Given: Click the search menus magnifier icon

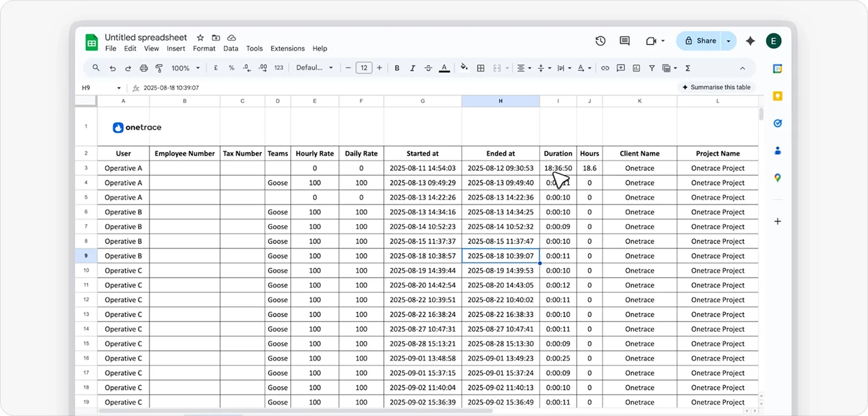Looking at the screenshot, I should (x=96, y=68).
